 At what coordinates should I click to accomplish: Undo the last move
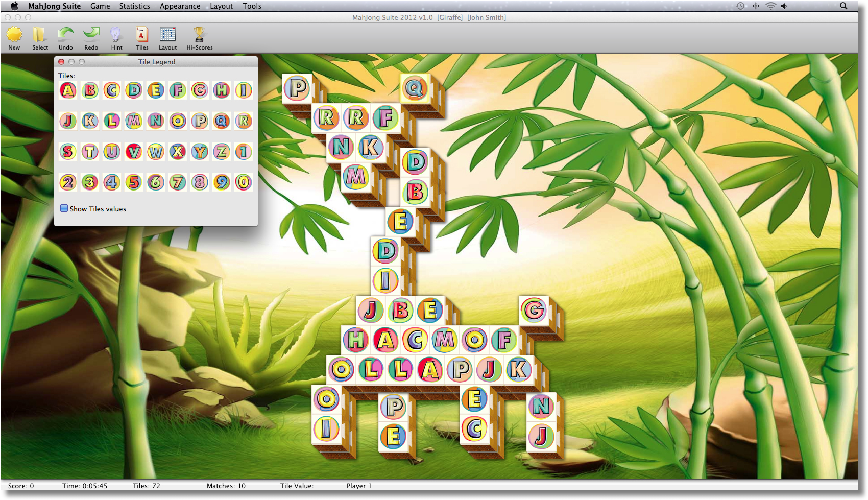[65, 37]
